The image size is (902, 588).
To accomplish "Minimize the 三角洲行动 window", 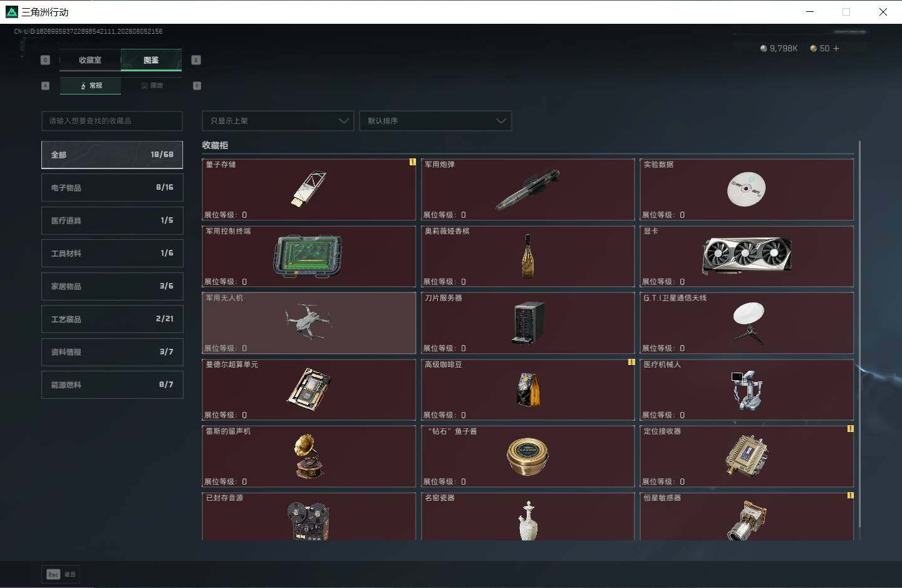I will 810,12.
